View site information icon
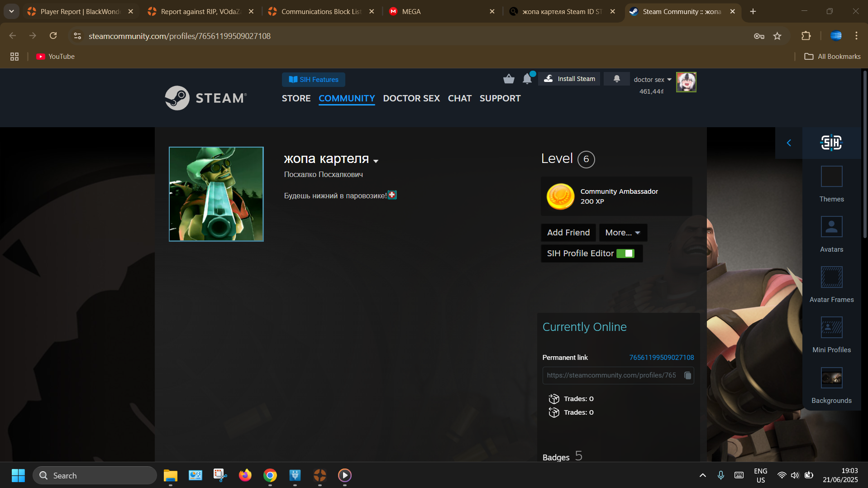This screenshot has width=868, height=488. pos(77,36)
